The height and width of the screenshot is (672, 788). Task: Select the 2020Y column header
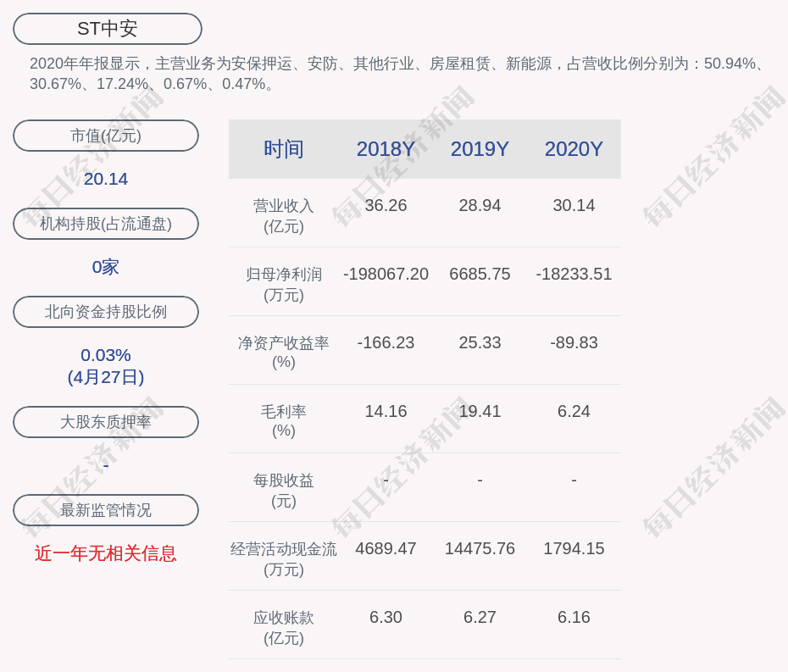(574, 149)
